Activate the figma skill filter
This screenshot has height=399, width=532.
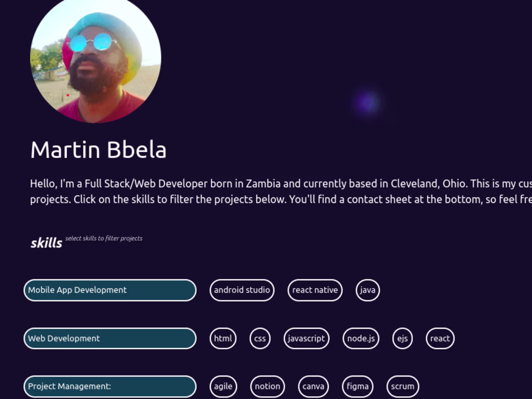(358, 386)
